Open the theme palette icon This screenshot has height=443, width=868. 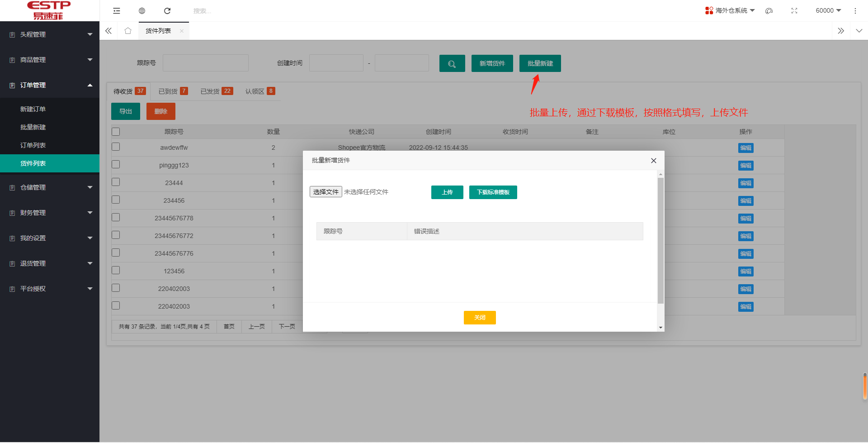[x=769, y=11]
